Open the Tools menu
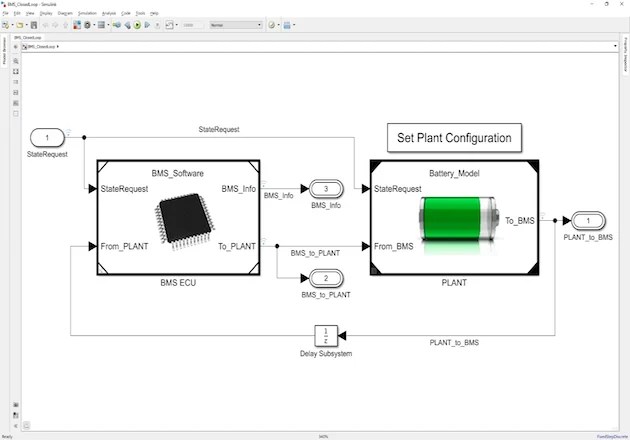Viewport: 630px width, 440px height. click(x=140, y=13)
